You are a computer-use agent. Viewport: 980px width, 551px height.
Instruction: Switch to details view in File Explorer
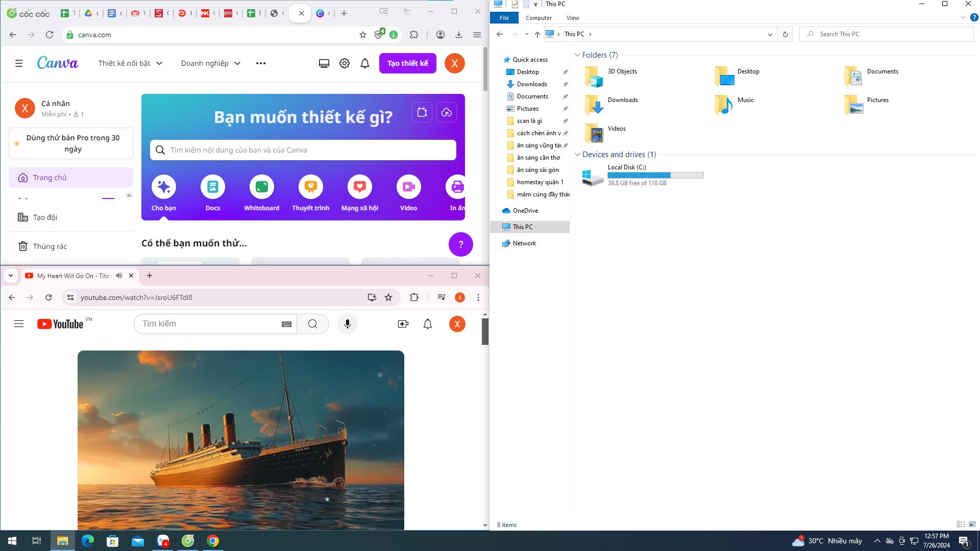(961, 524)
